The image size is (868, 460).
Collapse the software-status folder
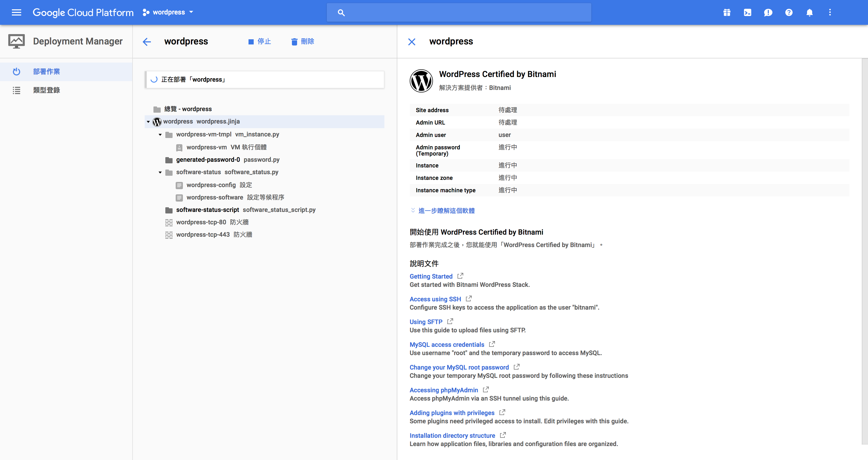(x=160, y=172)
